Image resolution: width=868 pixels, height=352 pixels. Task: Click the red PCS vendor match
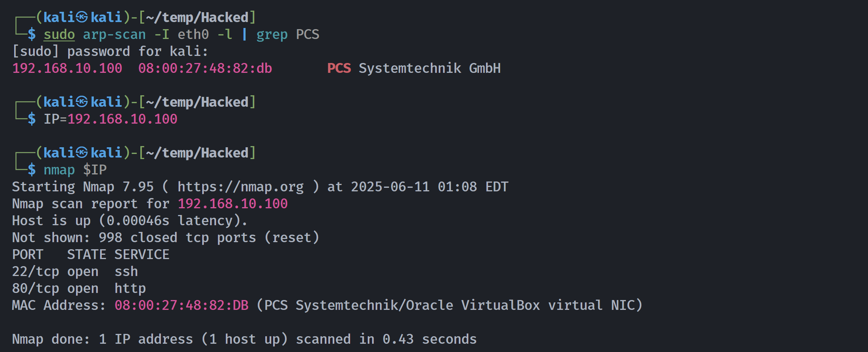339,69
